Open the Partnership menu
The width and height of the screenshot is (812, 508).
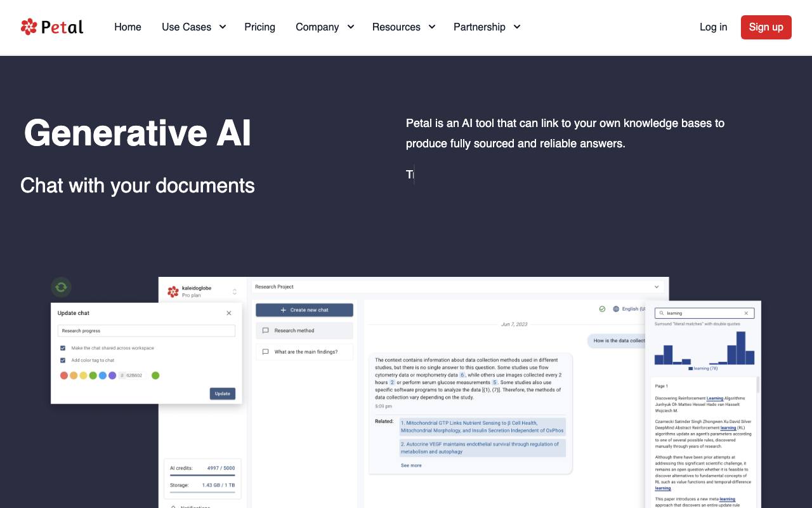click(480, 27)
